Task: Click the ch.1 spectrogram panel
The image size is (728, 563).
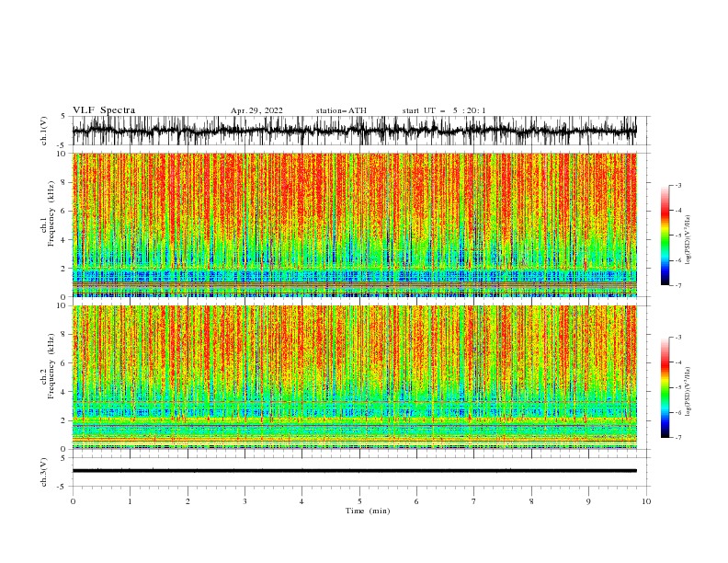Action: click(x=355, y=224)
